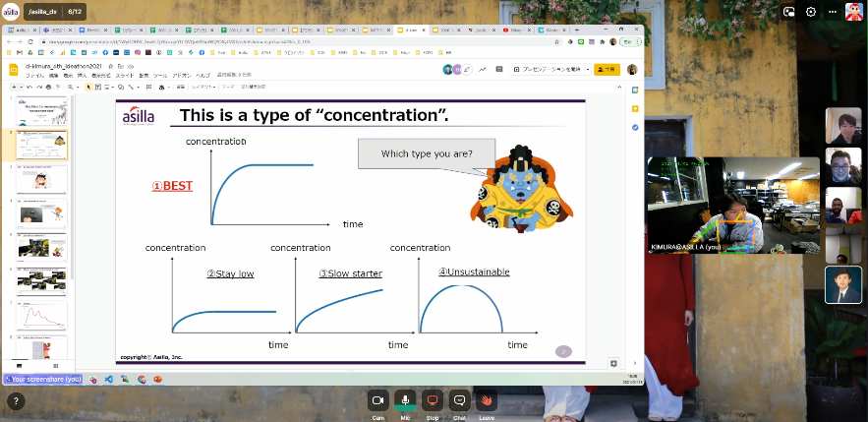Choose the line tool

(x=131, y=87)
